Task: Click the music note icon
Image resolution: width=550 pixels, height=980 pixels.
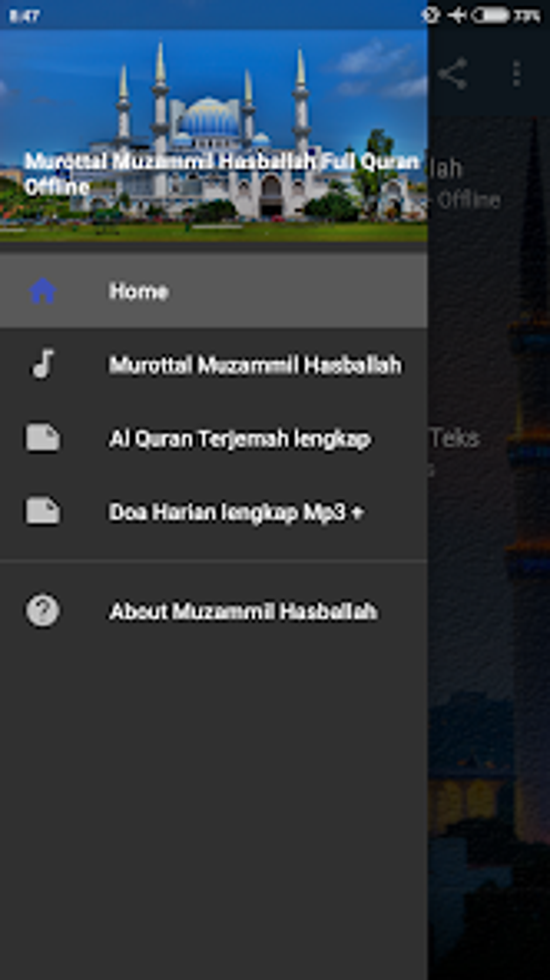Action: (43, 364)
